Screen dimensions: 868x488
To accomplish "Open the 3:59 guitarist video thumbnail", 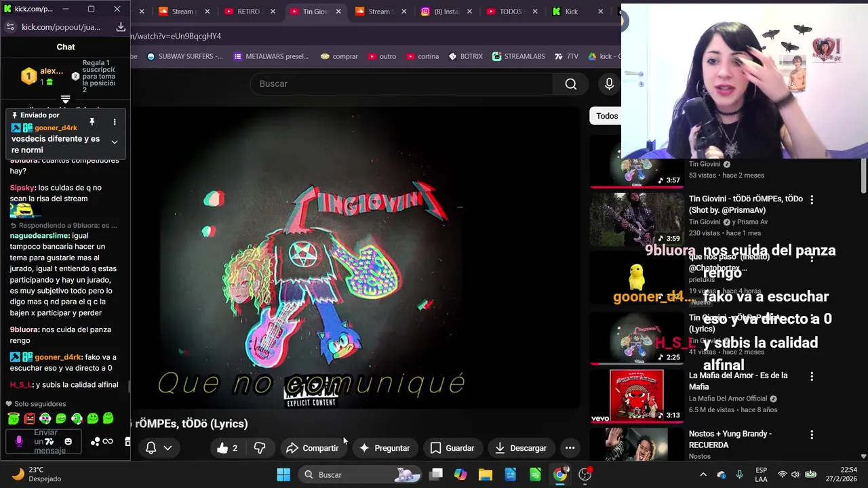I will click(636, 219).
